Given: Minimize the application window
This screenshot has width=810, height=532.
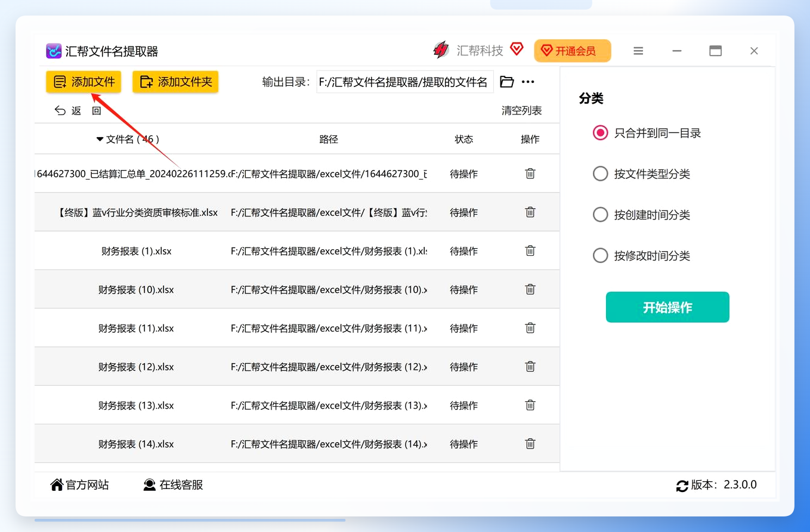Looking at the screenshot, I should [676, 51].
